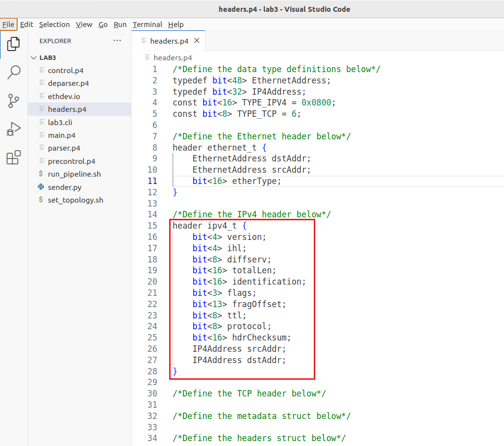The height and width of the screenshot is (446, 504).
Task: Open the Extensions view icon
Action: pyautogui.click(x=14, y=157)
